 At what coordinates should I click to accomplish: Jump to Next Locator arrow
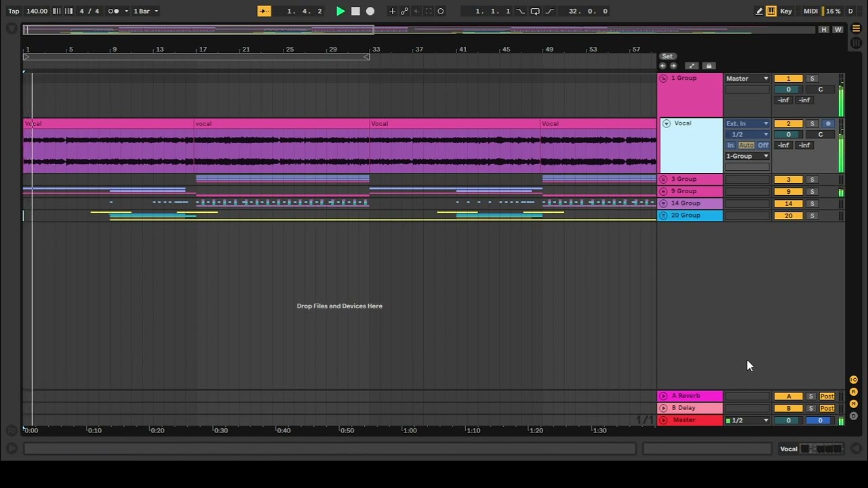coord(673,66)
